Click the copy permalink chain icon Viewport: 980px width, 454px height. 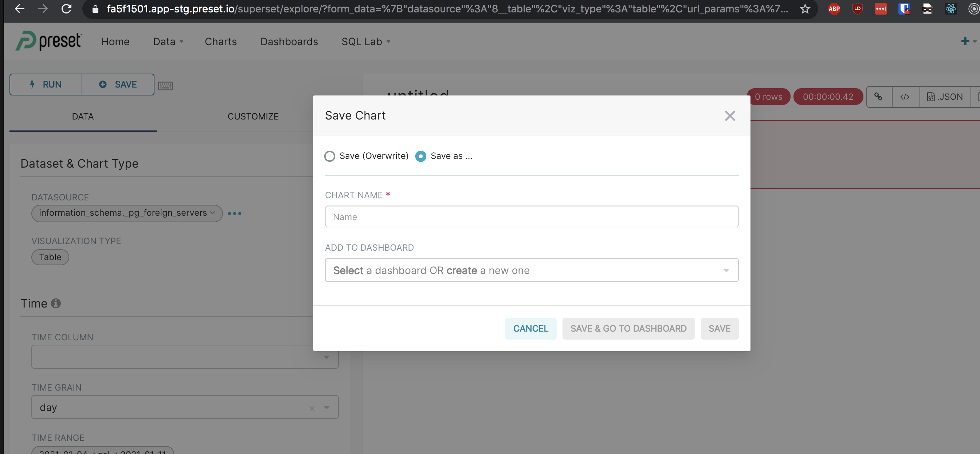tap(878, 97)
